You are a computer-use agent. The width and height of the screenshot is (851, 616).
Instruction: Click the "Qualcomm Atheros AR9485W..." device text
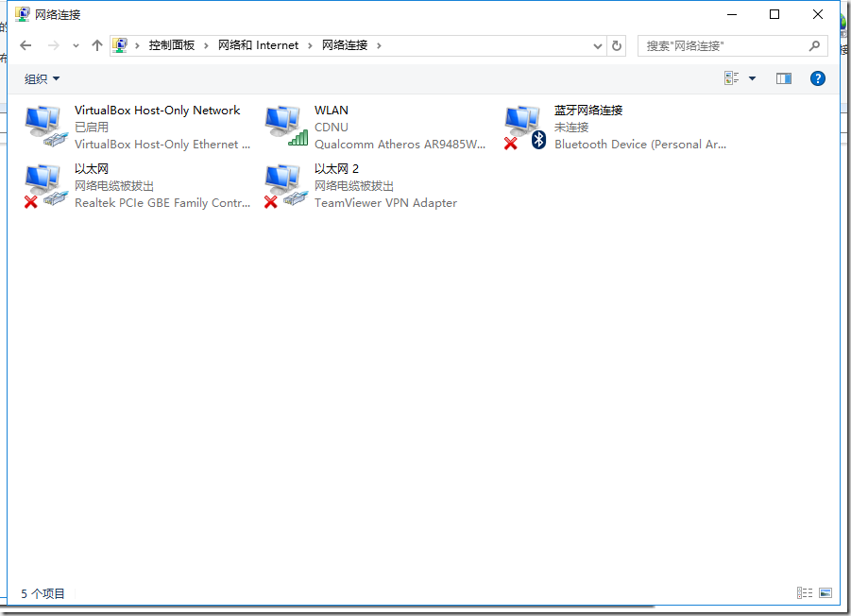tap(400, 145)
